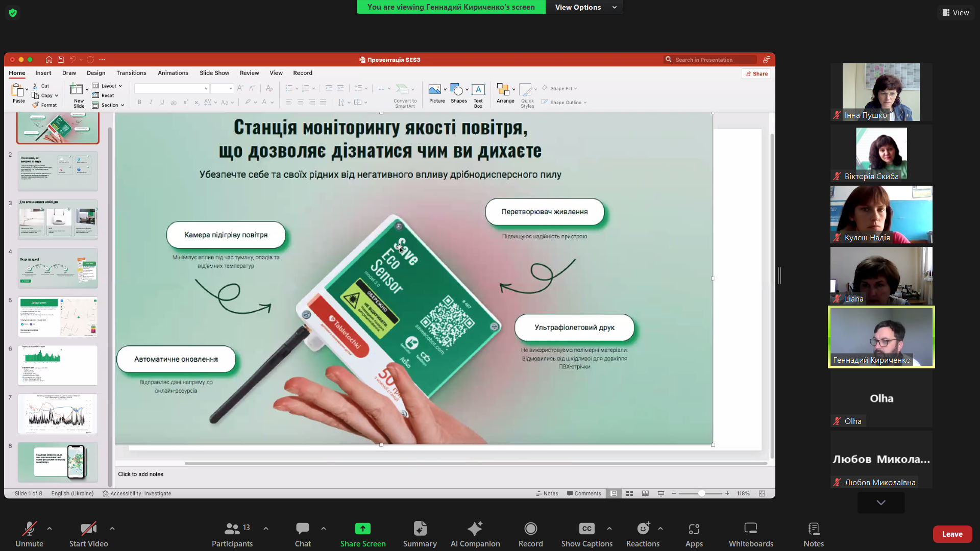The width and height of the screenshot is (980, 551).
Task: Adjust the PowerPoint zoom slider
Action: click(x=702, y=493)
